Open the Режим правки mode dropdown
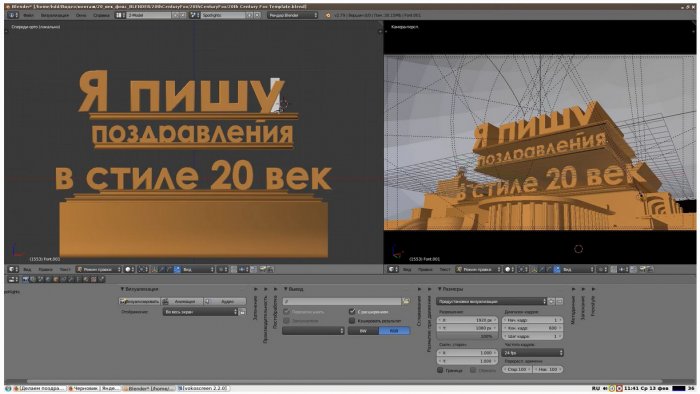The image size is (700, 394). [99, 270]
